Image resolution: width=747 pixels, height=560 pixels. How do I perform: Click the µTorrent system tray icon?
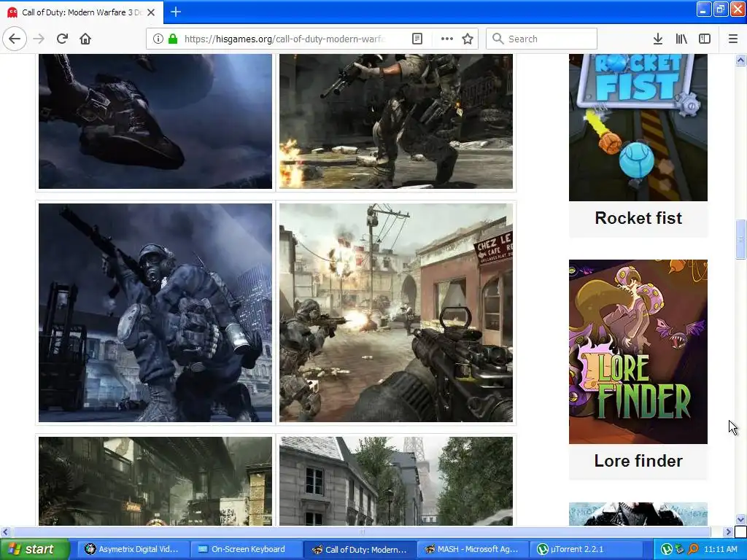(x=667, y=550)
